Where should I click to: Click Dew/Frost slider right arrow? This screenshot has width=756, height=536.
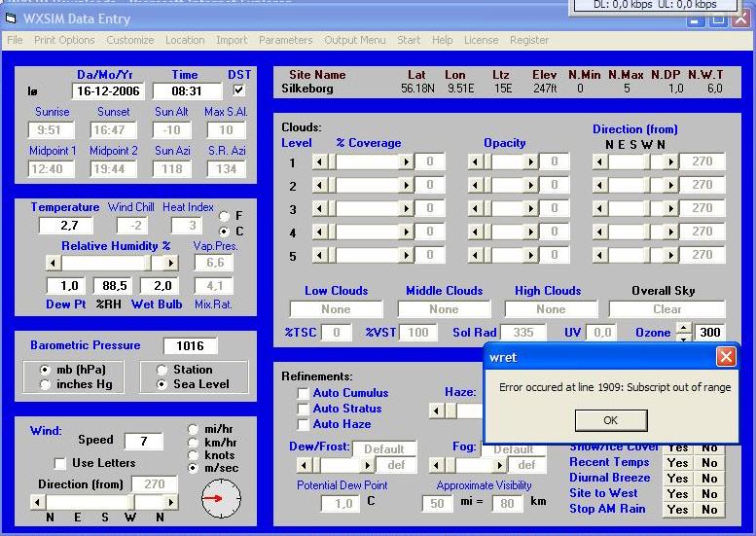368,465
